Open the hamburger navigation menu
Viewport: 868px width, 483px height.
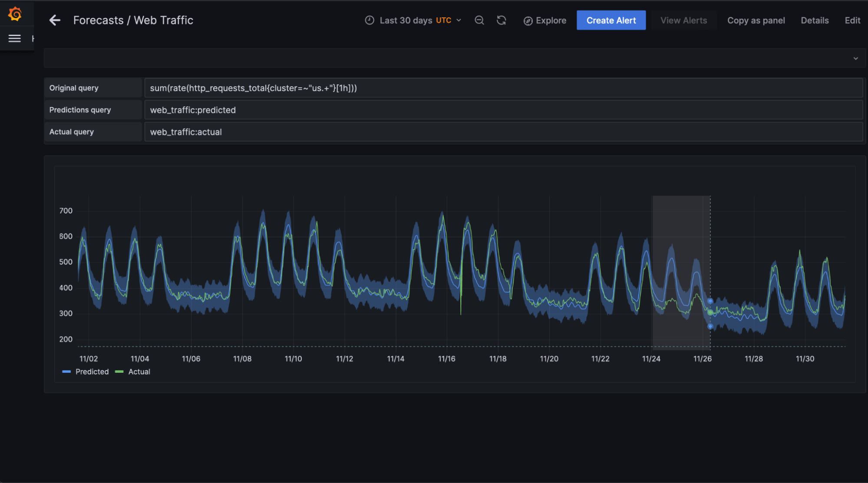(x=15, y=39)
